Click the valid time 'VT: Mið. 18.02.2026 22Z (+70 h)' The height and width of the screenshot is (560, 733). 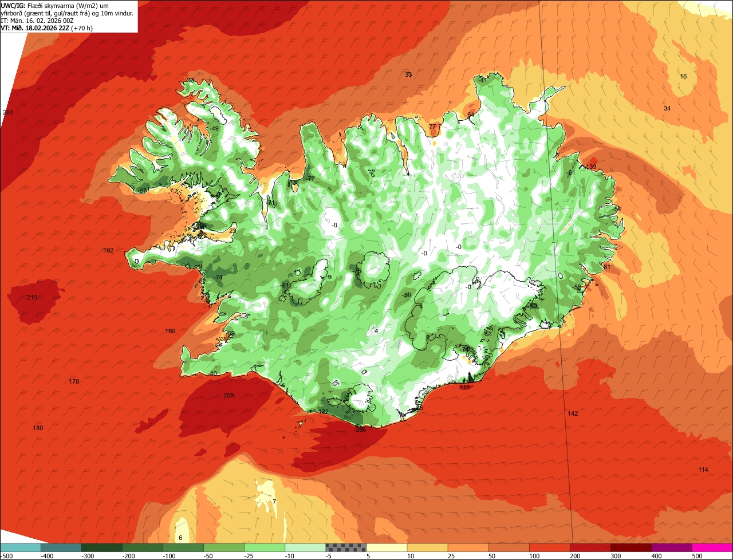pyautogui.click(x=47, y=27)
